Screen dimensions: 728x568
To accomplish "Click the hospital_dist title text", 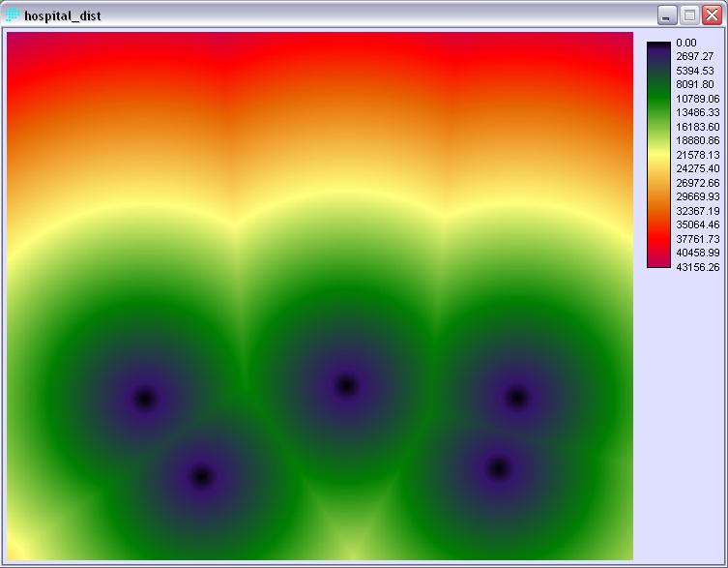I will pyautogui.click(x=62, y=16).
